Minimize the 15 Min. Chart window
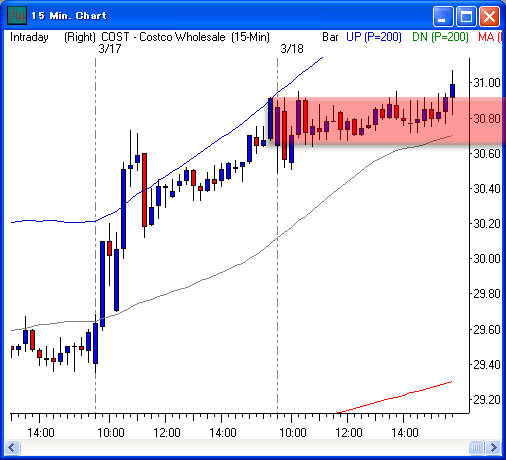The height and width of the screenshot is (460, 506). [x=443, y=16]
